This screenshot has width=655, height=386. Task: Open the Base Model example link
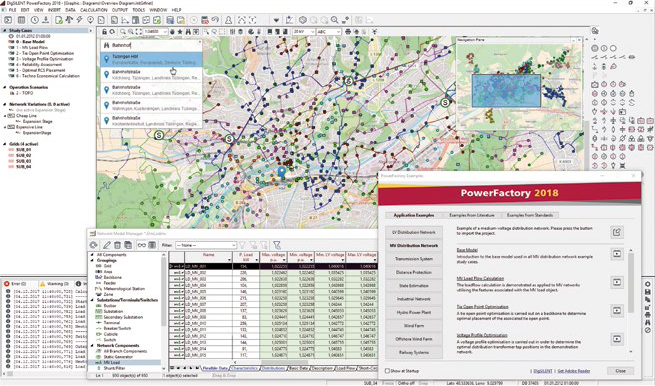pyautogui.click(x=467, y=250)
